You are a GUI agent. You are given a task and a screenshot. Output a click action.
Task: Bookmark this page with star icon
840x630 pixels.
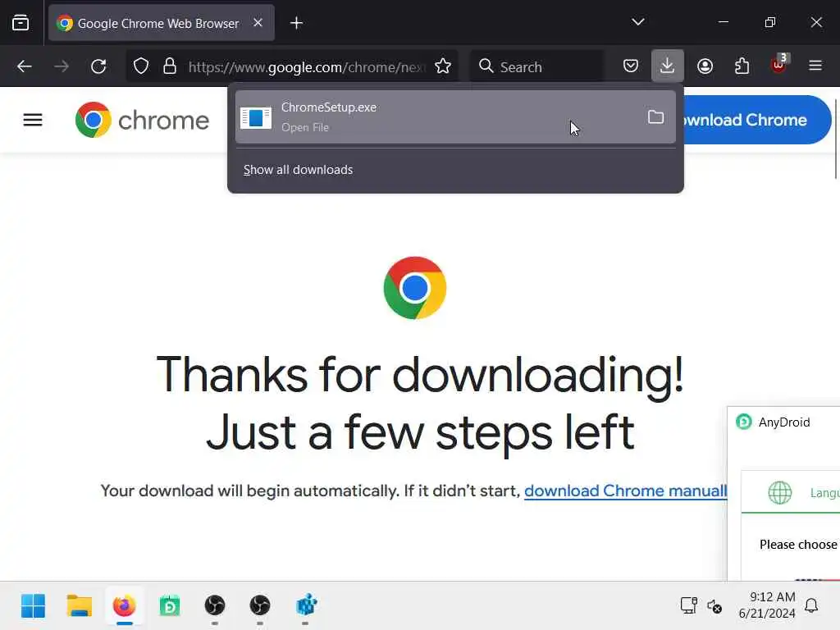[443, 66]
